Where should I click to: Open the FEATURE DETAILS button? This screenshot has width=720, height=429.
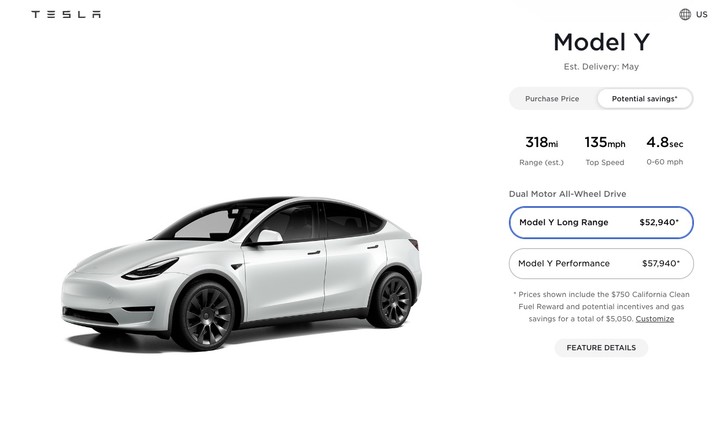click(601, 348)
